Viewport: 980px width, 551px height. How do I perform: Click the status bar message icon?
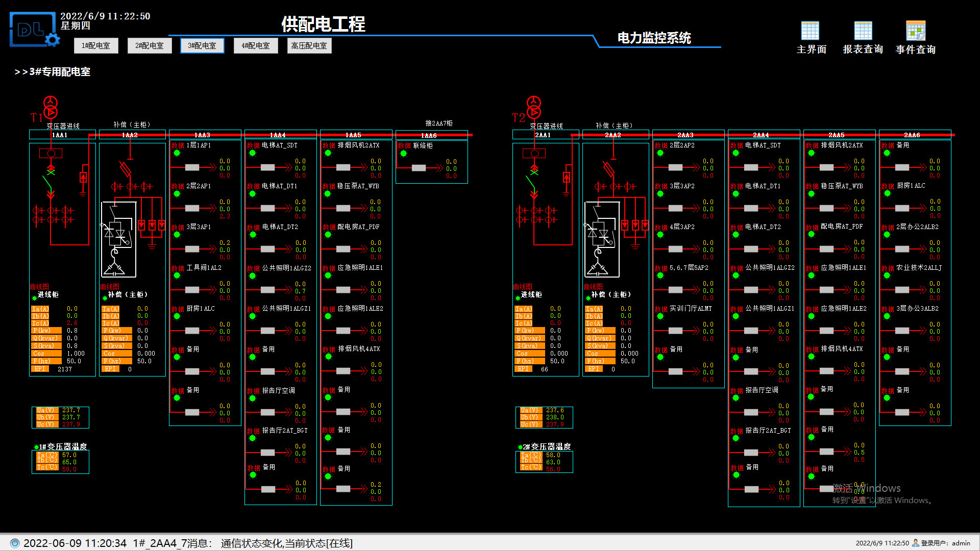point(15,543)
